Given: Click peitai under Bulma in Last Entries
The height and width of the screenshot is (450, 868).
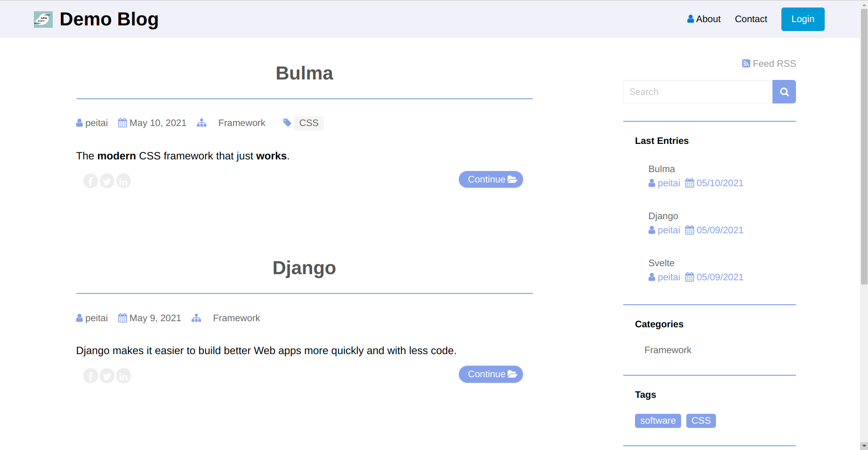Looking at the screenshot, I should click(x=669, y=183).
